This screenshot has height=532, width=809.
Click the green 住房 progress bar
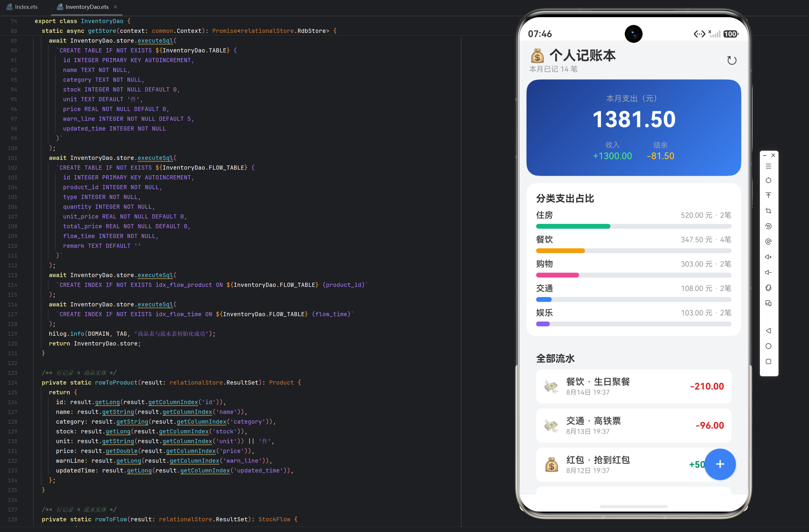tap(573, 226)
